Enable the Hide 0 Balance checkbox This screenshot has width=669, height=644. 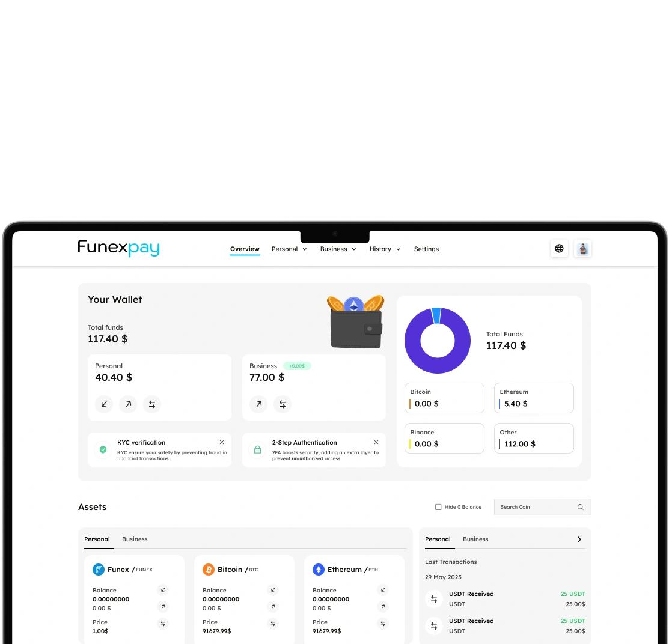[438, 507]
